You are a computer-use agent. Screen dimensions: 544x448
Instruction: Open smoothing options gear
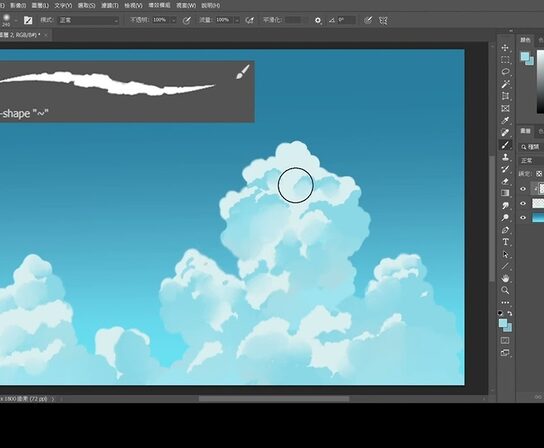[318, 20]
